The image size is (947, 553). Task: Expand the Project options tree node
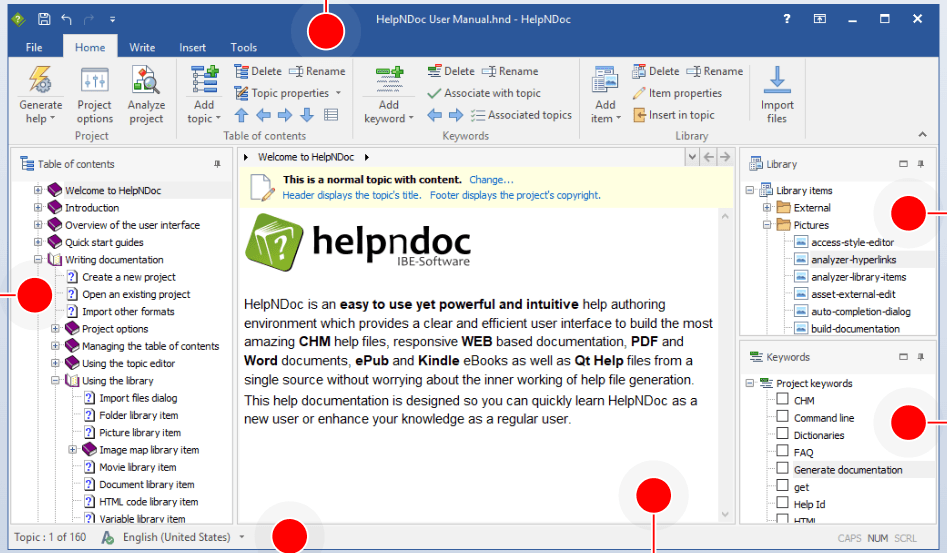point(56,329)
